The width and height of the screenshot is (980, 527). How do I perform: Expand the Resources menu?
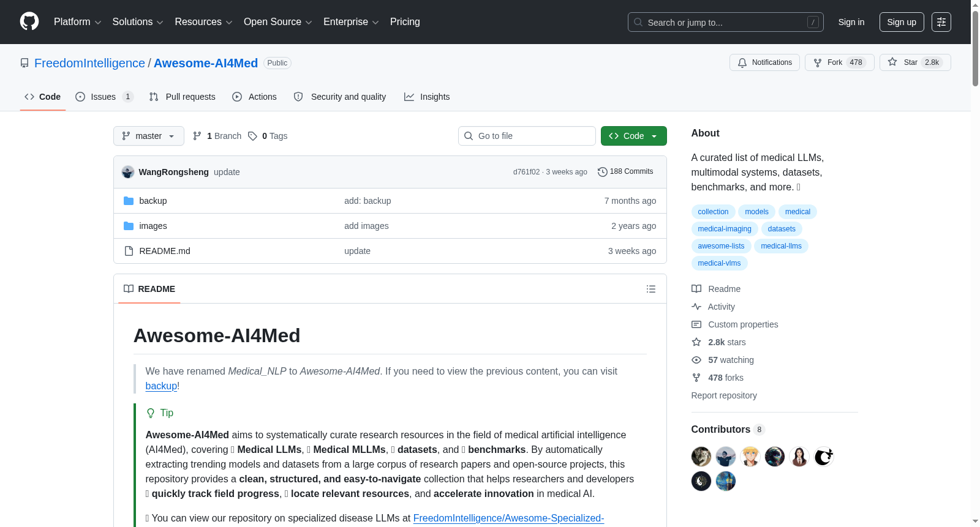(203, 22)
